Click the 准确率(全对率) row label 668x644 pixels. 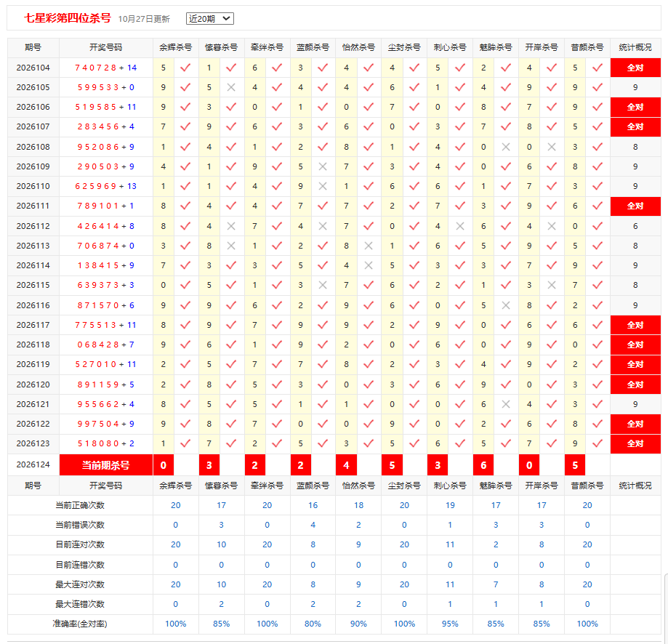pyautogui.click(x=80, y=624)
